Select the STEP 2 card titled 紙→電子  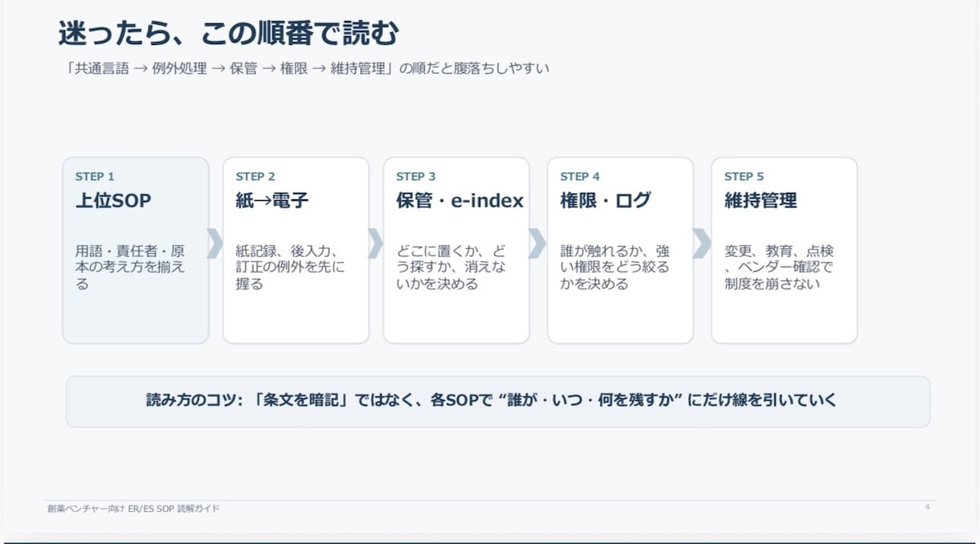point(296,251)
